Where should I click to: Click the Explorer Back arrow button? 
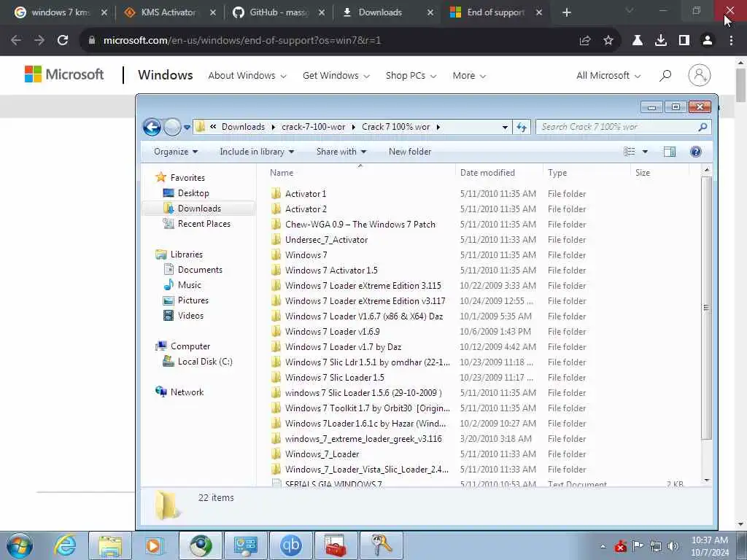pos(152,127)
